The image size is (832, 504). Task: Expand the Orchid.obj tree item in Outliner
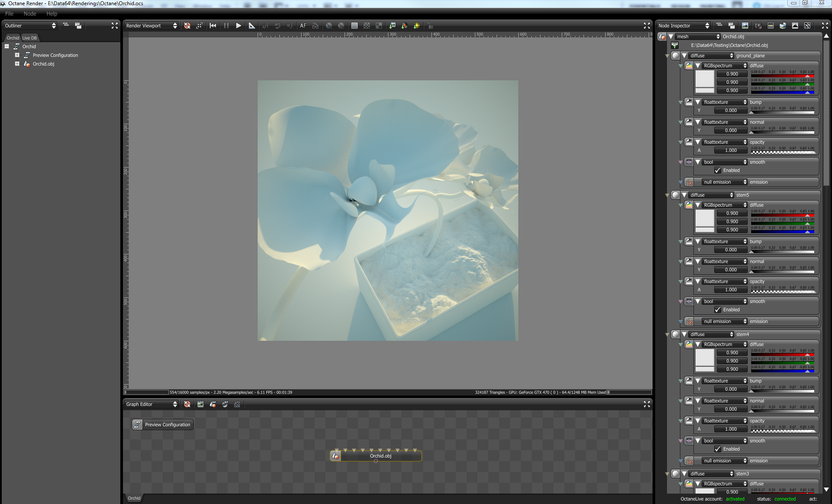(17, 64)
